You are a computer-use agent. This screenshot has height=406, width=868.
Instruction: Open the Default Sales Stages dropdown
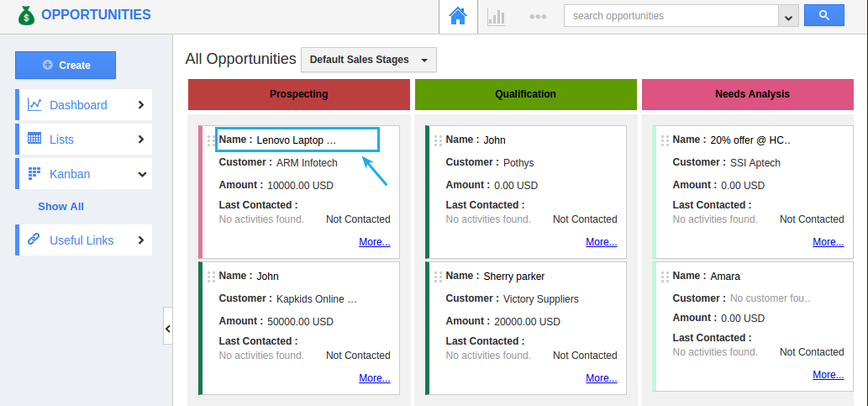(x=368, y=60)
